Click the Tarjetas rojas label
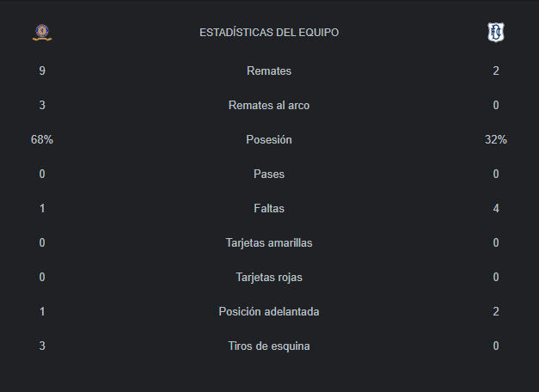Screen dimensions: 539x392 (269, 277)
